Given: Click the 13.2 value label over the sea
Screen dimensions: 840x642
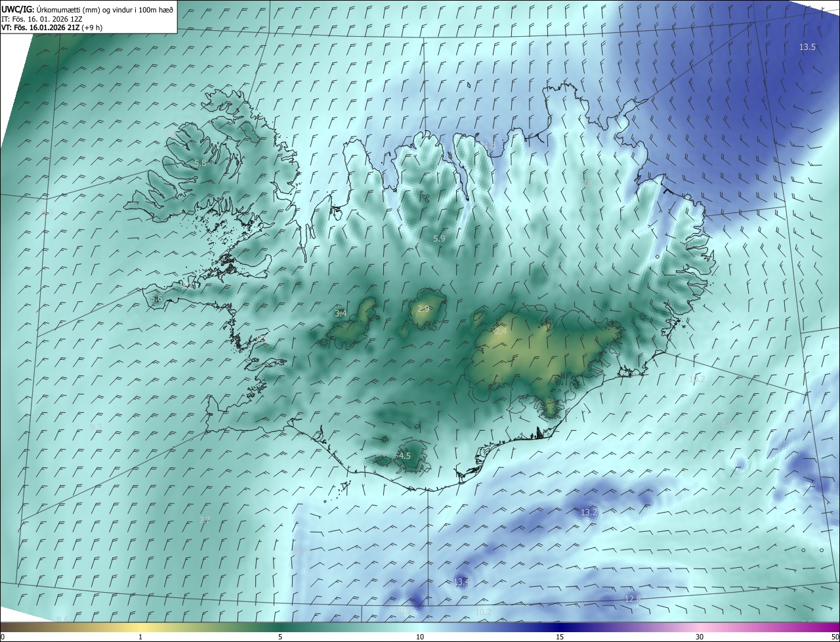Looking at the screenshot, I should 589,512.
